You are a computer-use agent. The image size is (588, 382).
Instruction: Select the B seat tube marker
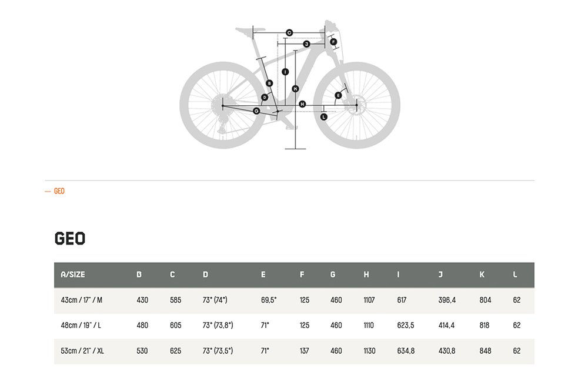(269, 83)
